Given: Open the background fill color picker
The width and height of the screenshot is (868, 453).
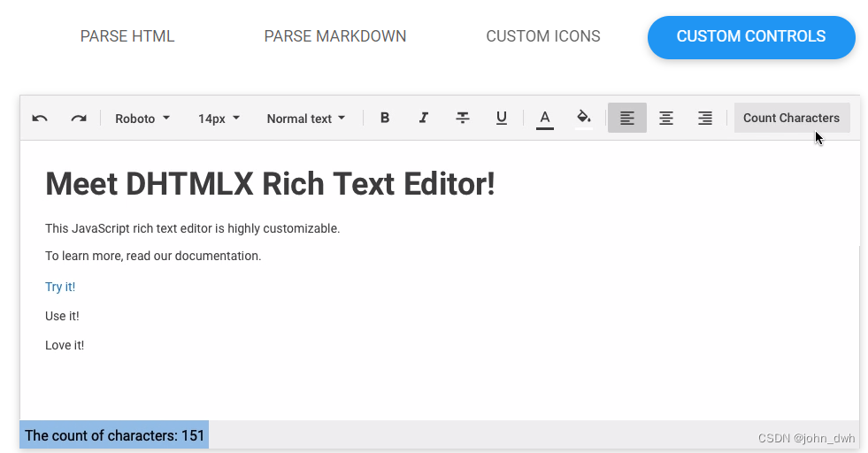Looking at the screenshot, I should 583,118.
